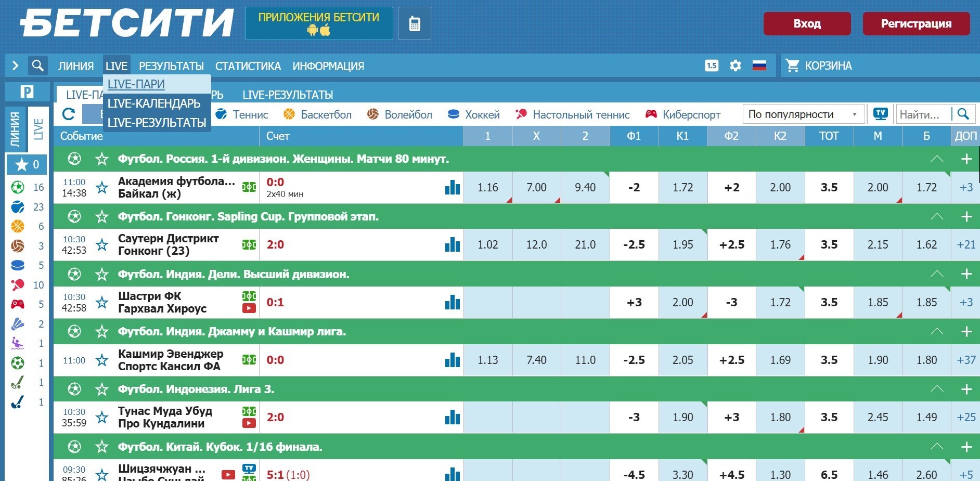Screen dimensions: 980x481
Task: Select the football sport in the left sidebar
Action: tap(18, 187)
